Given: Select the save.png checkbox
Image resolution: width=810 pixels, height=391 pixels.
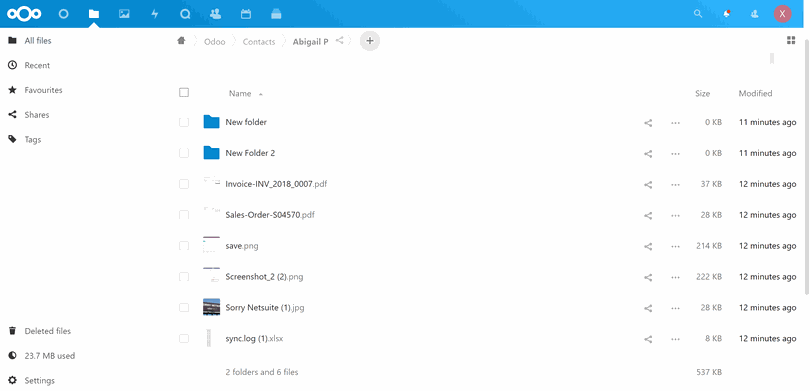Looking at the screenshot, I should (x=184, y=246).
